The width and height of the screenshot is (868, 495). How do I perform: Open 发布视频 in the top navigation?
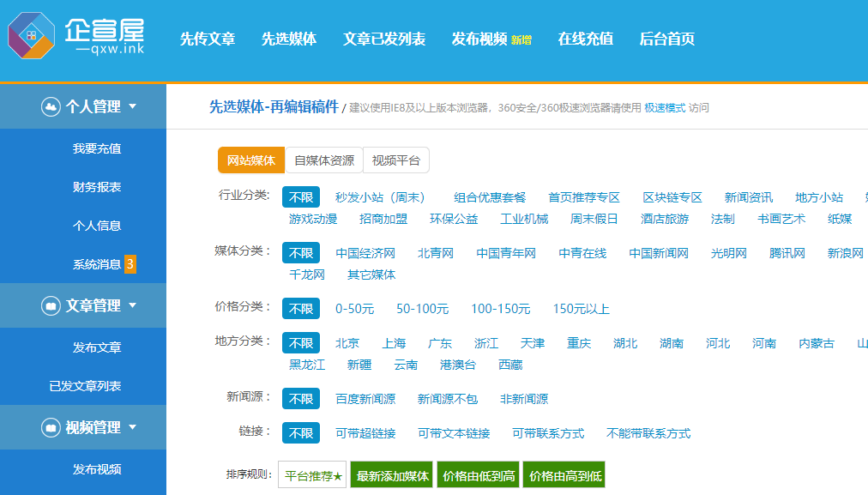point(479,39)
